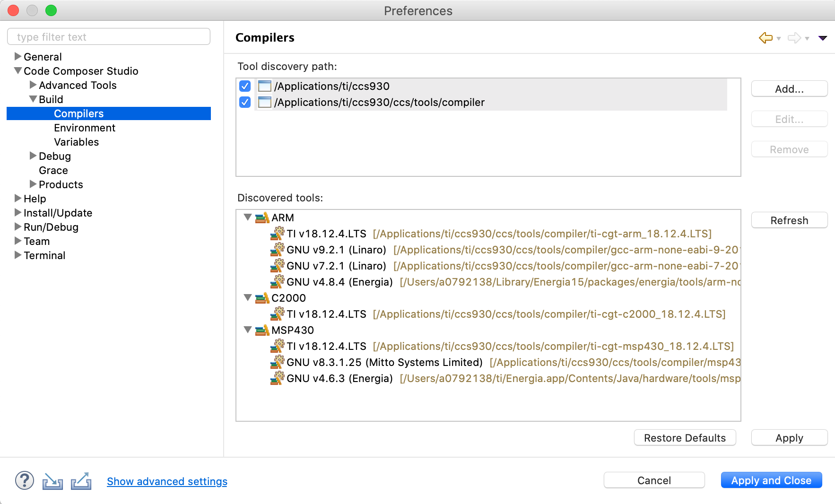
Task: Click the back navigation arrow icon
Action: coord(765,38)
